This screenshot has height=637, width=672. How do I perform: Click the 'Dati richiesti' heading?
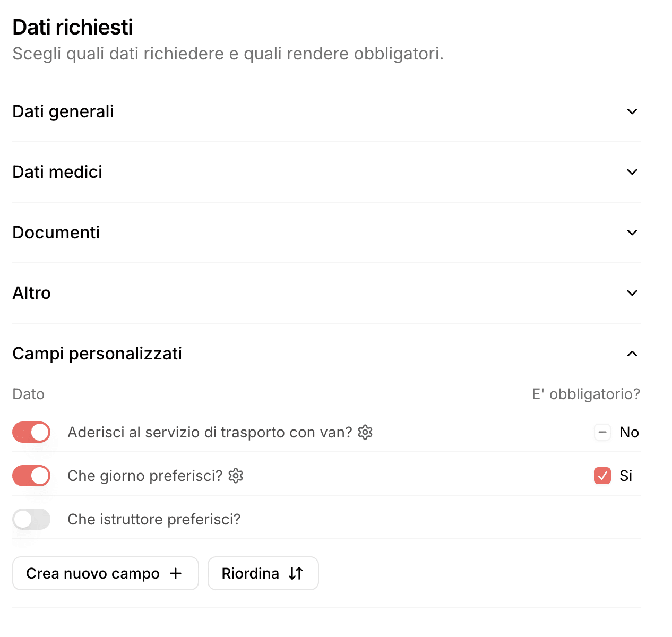[72, 27]
